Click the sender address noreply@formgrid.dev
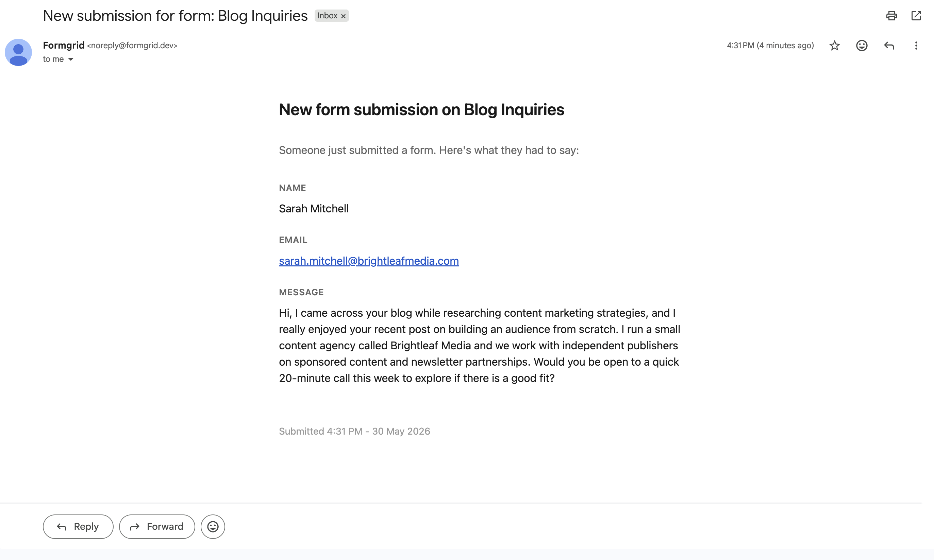 pyautogui.click(x=132, y=46)
